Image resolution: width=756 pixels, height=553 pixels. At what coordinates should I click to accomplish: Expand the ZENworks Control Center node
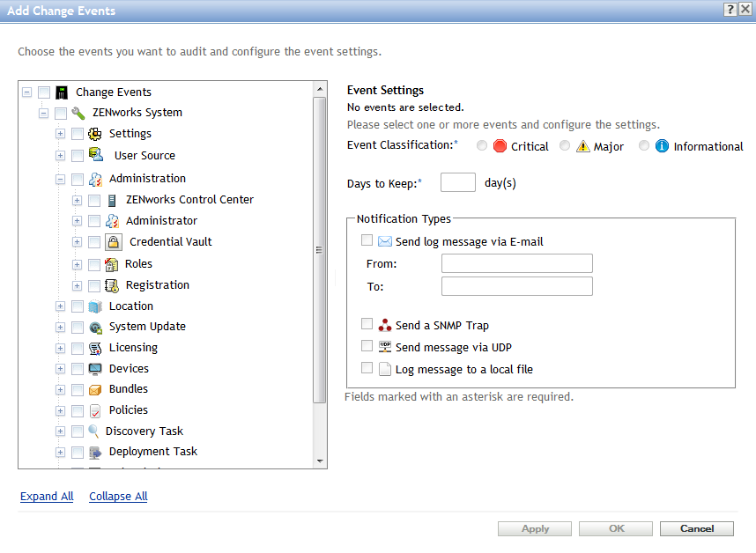[78, 200]
